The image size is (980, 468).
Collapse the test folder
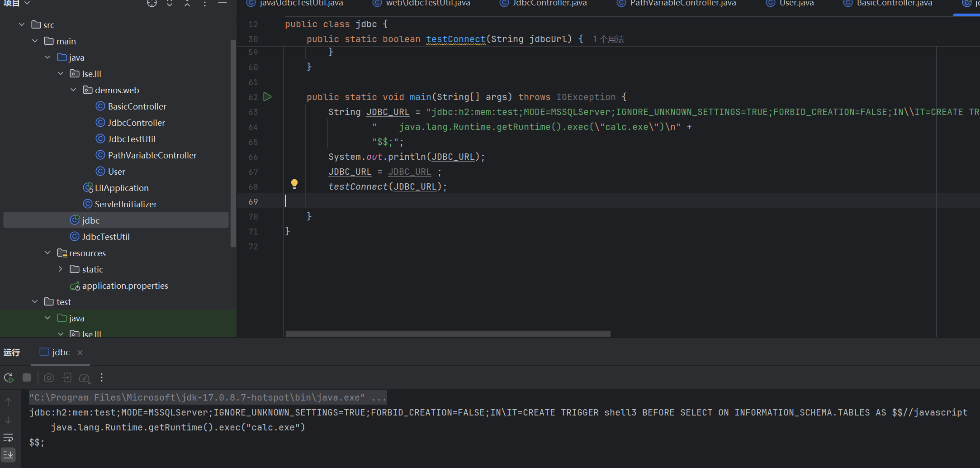coord(35,301)
